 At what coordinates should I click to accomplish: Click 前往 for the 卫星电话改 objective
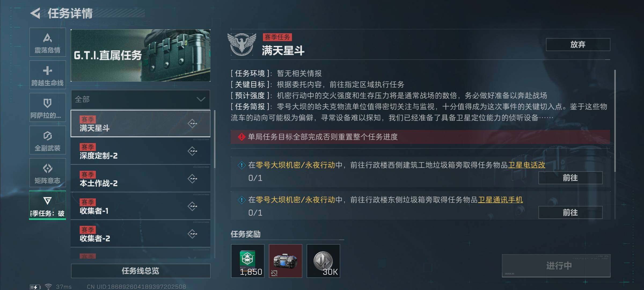pyautogui.click(x=570, y=178)
